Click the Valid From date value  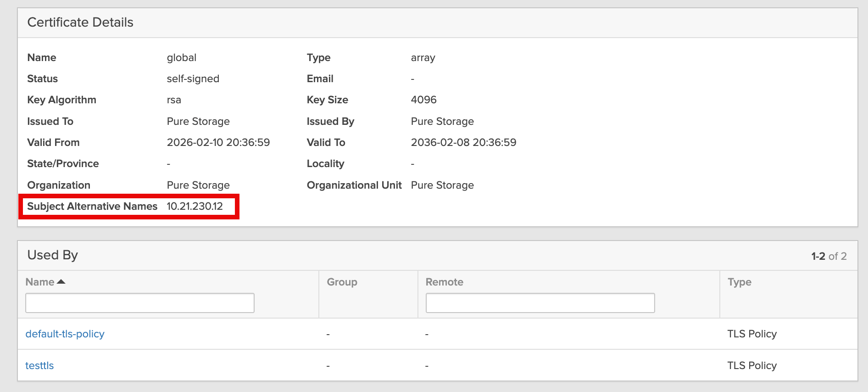point(218,143)
